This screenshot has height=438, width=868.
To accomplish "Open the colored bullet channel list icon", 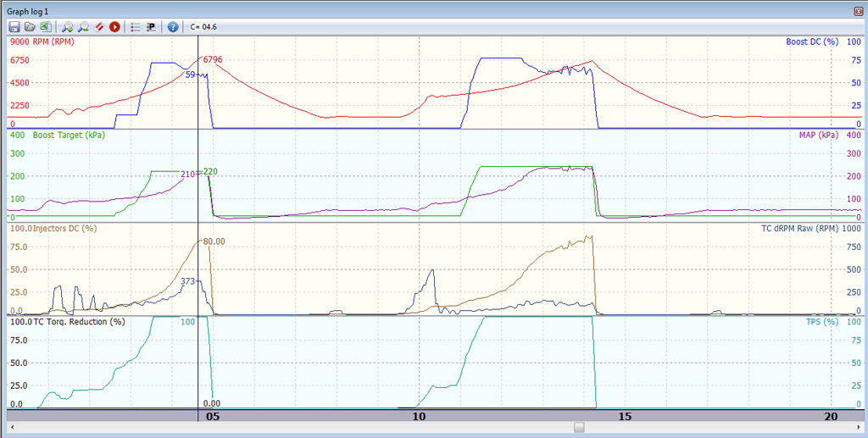I will click(x=136, y=27).
